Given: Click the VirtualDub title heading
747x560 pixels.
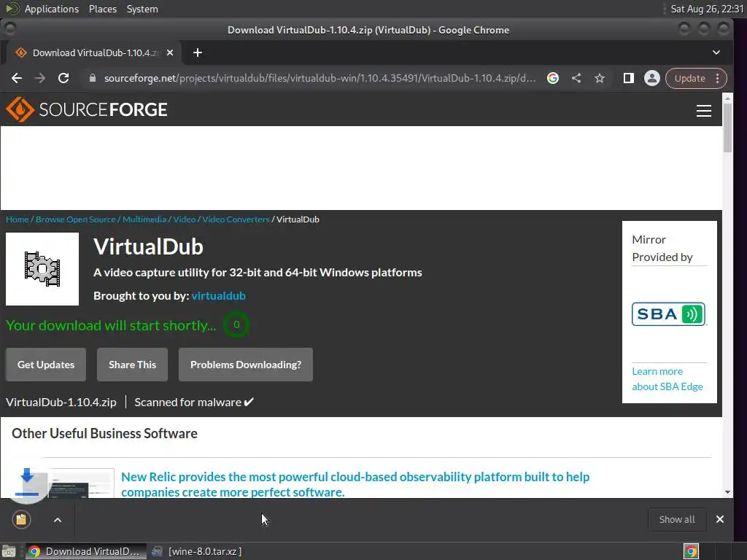Looking at the screenshot, I should [x=149, y=246].
